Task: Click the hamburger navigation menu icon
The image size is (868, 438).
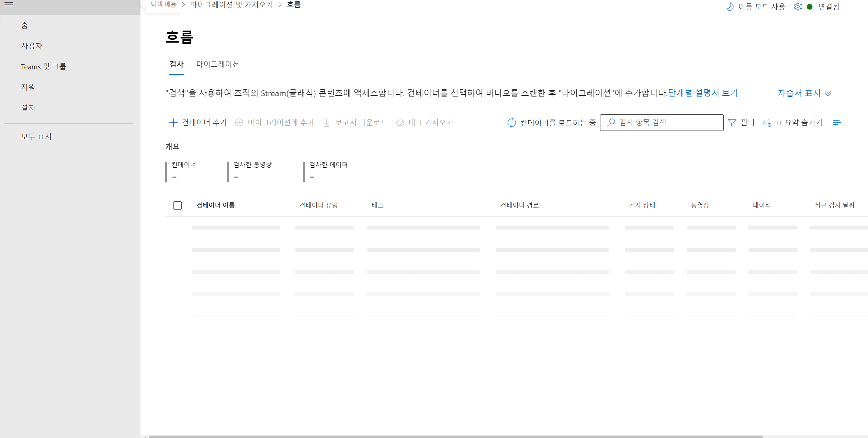Action: coord(9,4)
